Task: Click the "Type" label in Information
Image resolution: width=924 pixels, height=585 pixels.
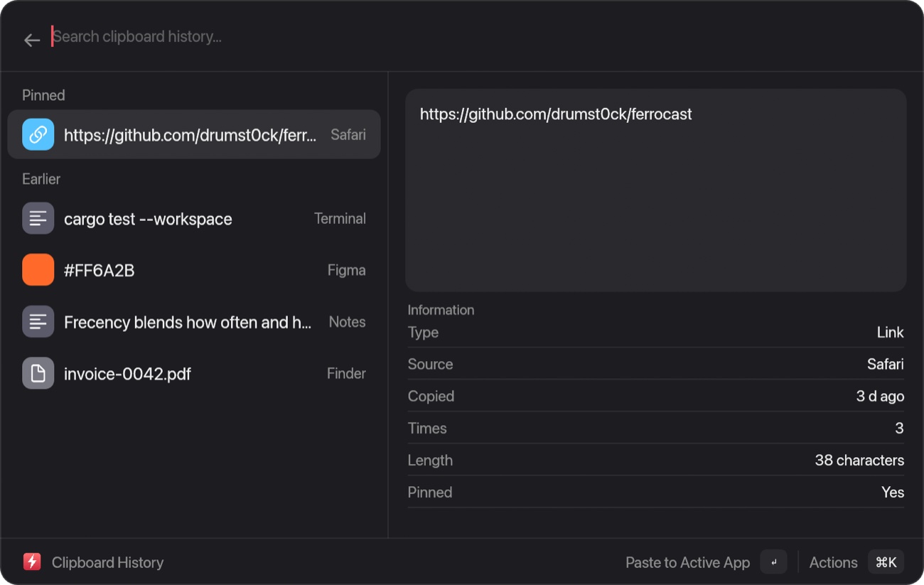Action: click(423, 333)
